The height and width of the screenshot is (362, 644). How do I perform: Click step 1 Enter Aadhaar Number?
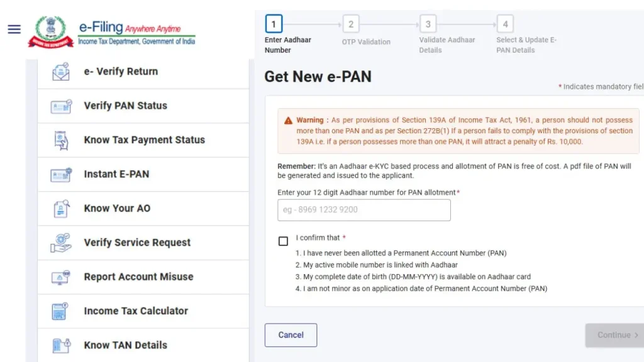tap(274, 24)
